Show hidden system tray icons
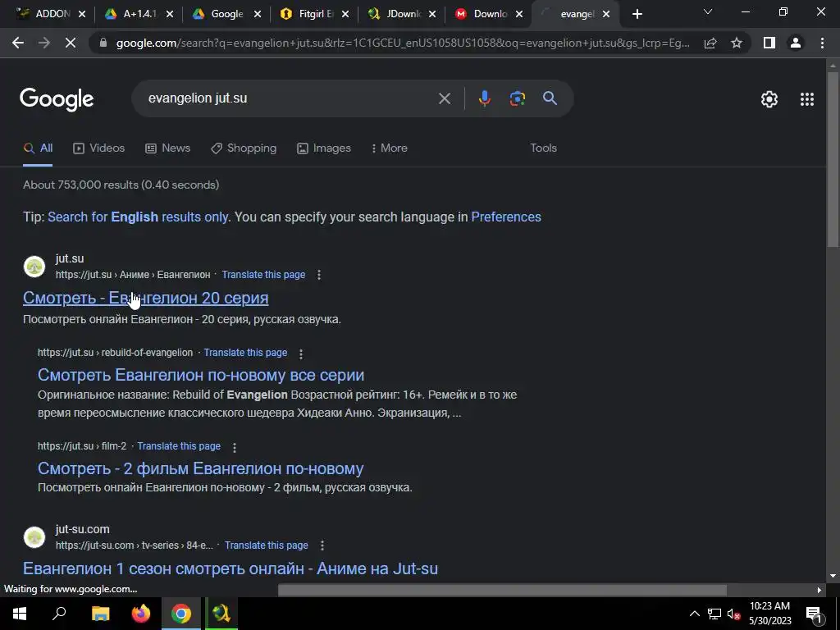Screen dimensions: 840x630 click(x=694, y=614)
